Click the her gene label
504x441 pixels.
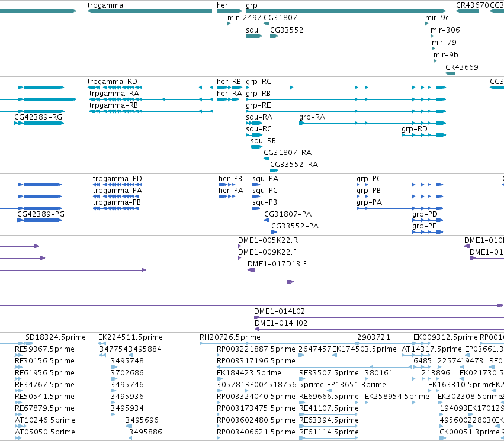pyautogui.click(x=222, y=5)
